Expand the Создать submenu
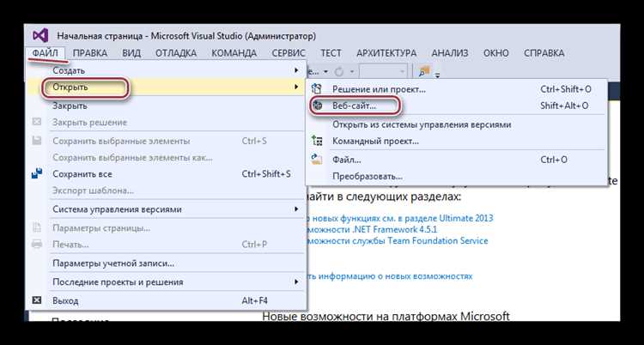Viewport: 644px width, 345px height. click(166, 70)
